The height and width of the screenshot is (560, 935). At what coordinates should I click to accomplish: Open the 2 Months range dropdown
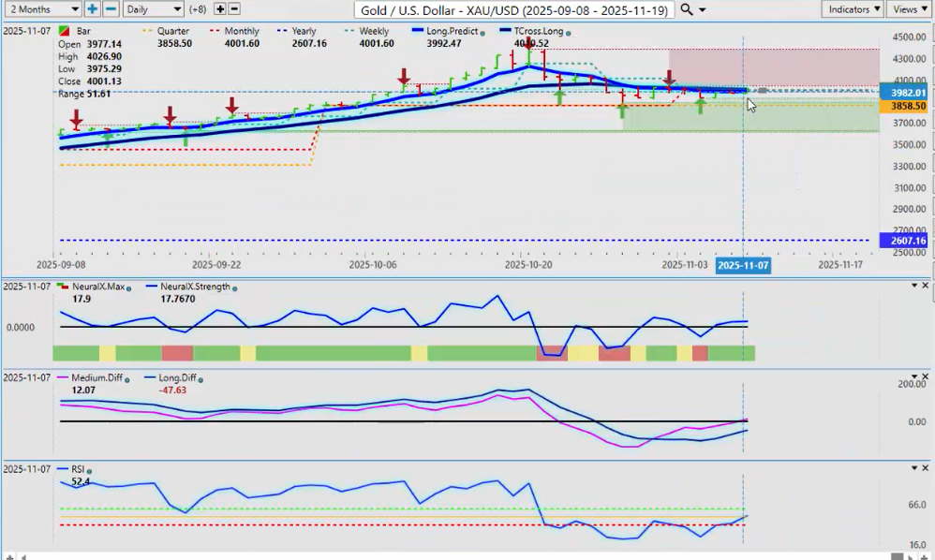pos(42,8)
